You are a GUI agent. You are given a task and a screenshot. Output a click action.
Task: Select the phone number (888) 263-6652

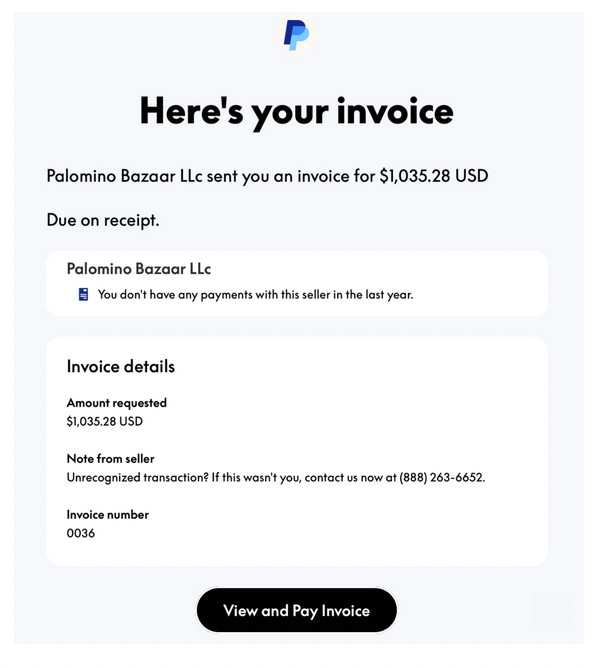pyautogui.click(x=441, y=477)
